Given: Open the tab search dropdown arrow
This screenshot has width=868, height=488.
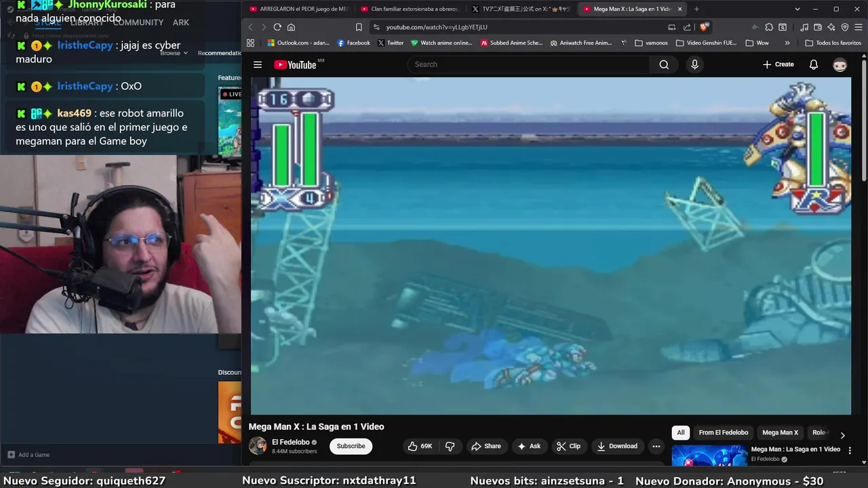Looking at the screenshot, I should tap(797, 9).
